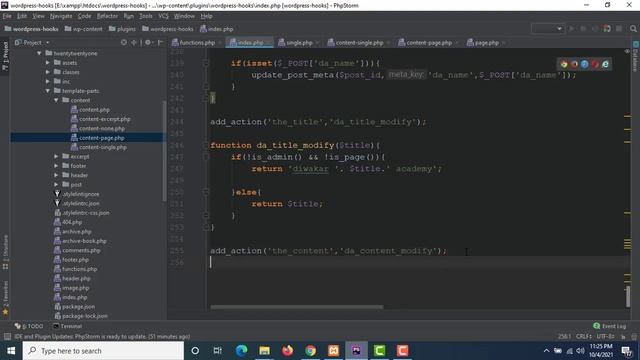Open the Event Log
The image size is (640, 360).
(609, 326)
